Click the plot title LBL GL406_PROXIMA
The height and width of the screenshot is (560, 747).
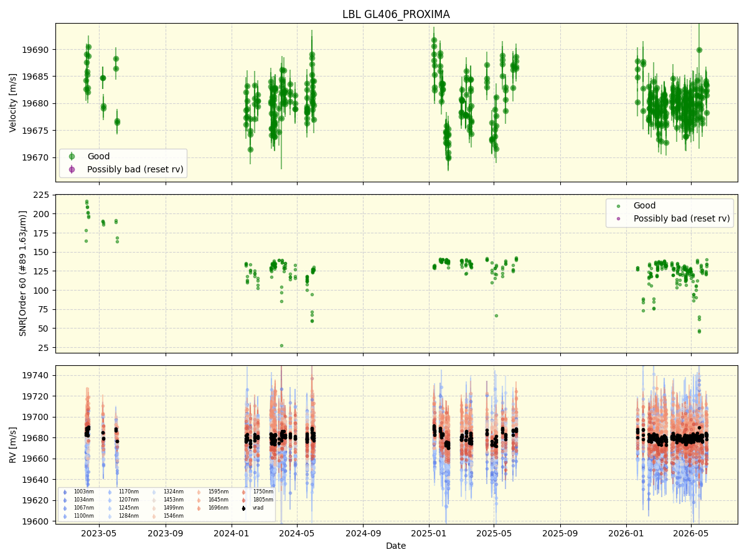396,14
